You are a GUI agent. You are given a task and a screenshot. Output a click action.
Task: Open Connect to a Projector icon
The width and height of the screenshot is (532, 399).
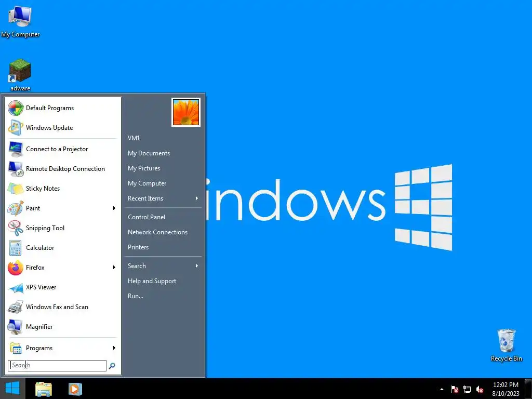coord(16,149)
